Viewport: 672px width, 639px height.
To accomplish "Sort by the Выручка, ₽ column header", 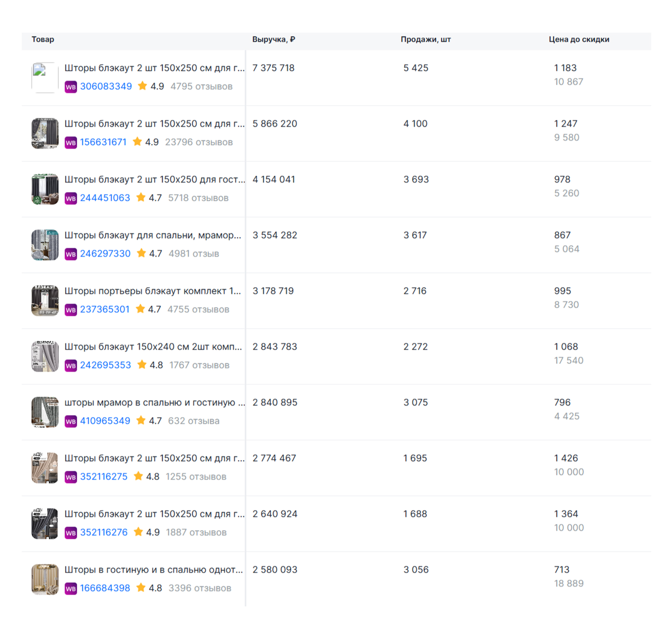I will pos(273,40).
